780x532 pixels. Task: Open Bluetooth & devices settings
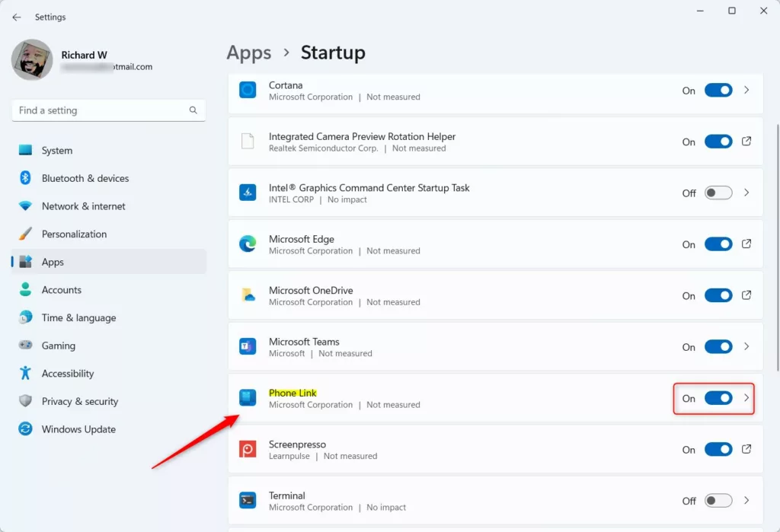point(108,178)
